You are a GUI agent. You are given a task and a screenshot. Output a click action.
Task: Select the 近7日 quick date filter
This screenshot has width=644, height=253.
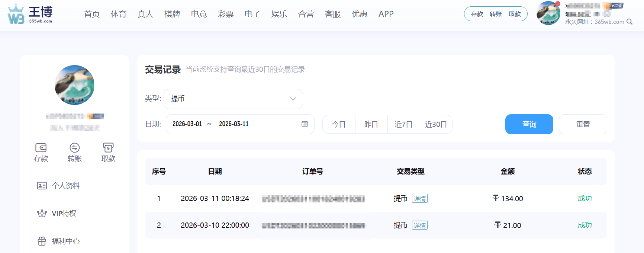(x=403, y=124)
